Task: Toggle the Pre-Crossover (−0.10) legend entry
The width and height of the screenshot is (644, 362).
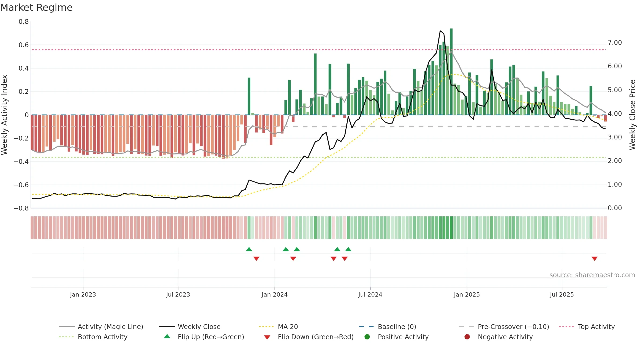Action: click(504, 327)
